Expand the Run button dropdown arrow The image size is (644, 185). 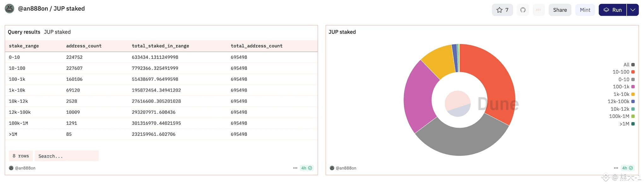pos(633,10)
